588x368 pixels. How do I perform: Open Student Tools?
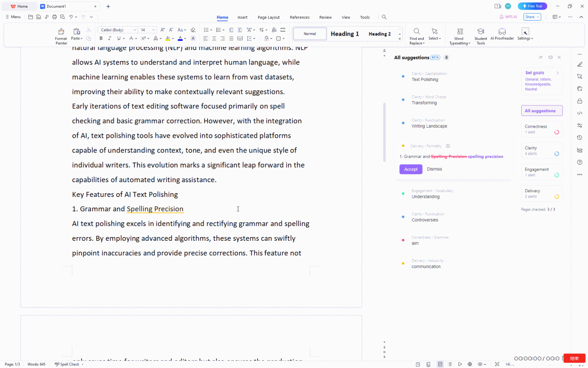pos(480,36)
